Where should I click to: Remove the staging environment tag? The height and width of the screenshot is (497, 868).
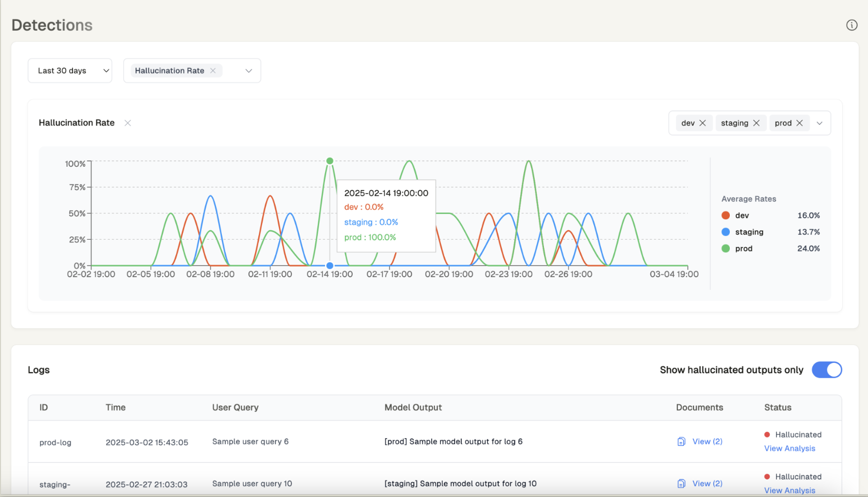pos(756,123)
